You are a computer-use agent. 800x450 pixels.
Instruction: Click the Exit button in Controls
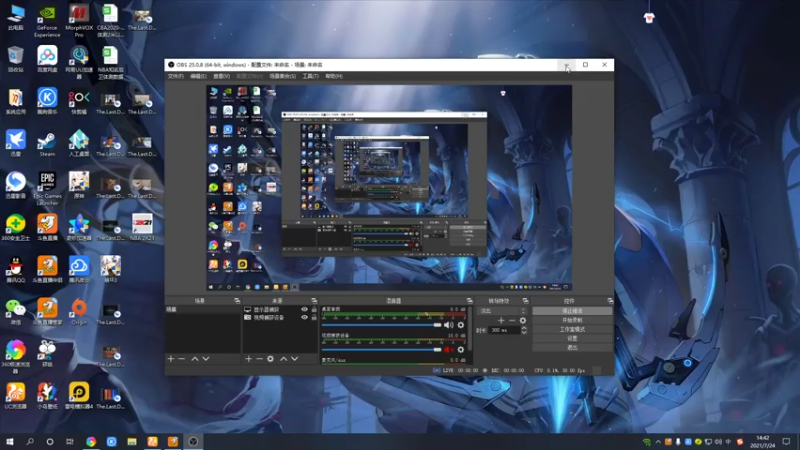click(572, 347)
